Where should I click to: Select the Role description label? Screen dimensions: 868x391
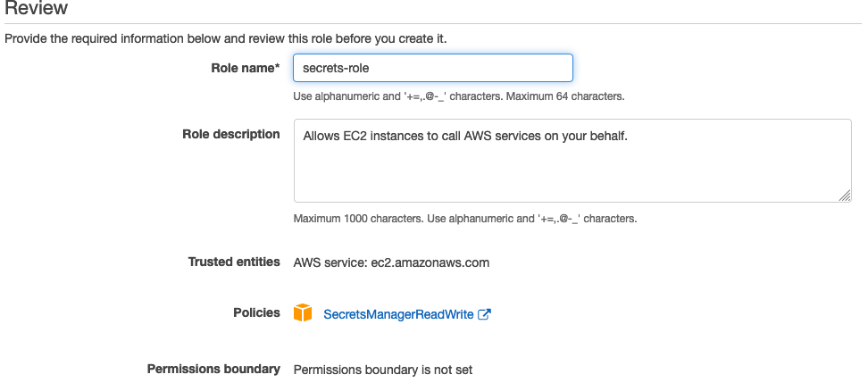tap(230, 135)
